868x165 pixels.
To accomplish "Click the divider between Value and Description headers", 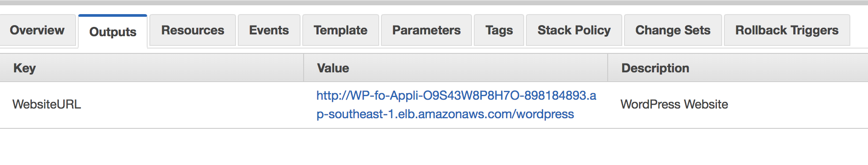I will 608,68.
